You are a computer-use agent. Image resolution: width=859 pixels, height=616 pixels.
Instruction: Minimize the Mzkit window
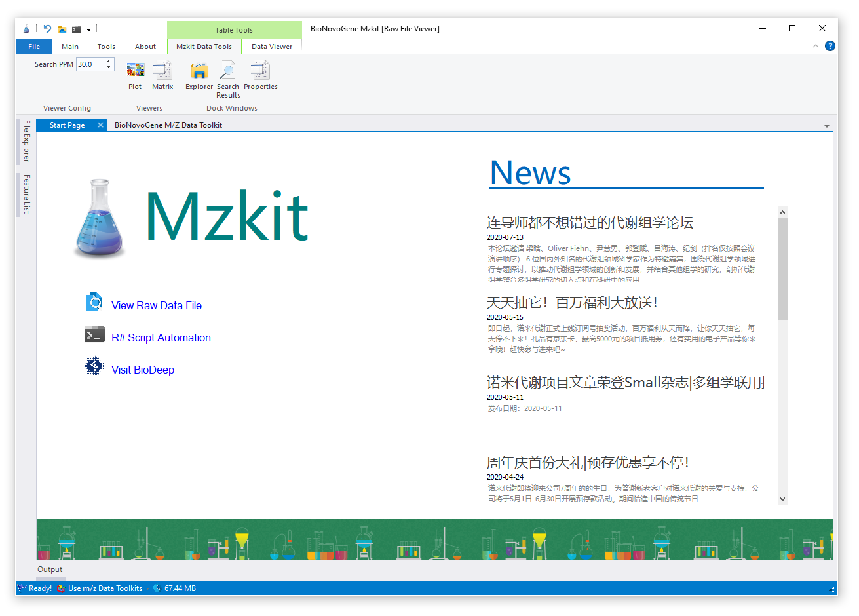point(763,28)
